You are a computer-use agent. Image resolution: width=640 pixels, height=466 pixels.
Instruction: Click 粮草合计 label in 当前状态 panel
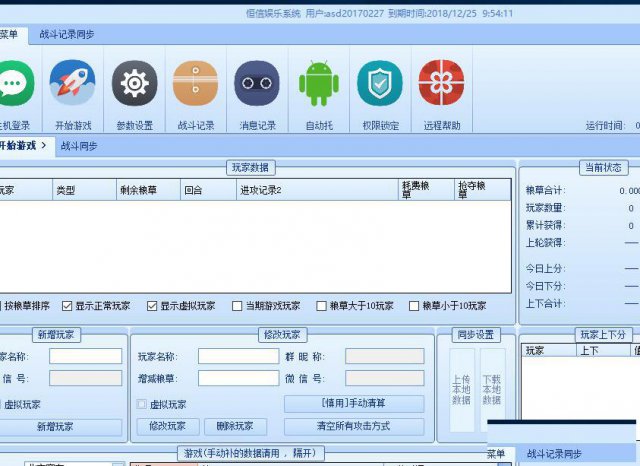coord(545,190)
